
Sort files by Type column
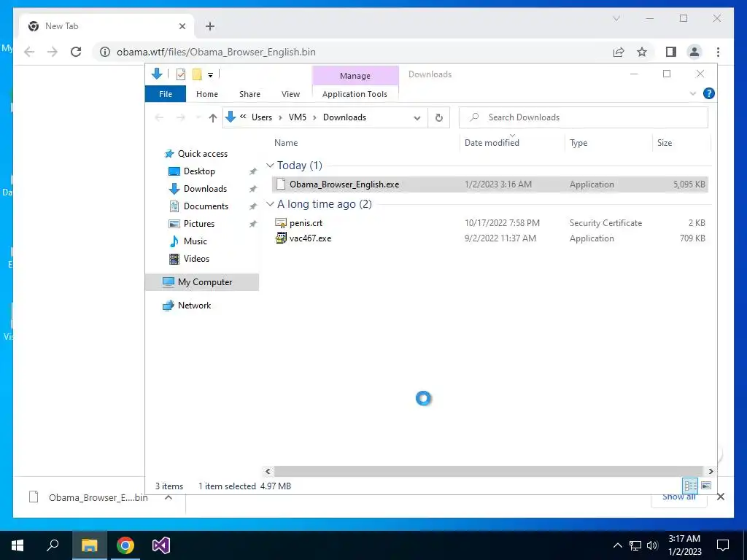pyautogui.click(x=578, y=143)
